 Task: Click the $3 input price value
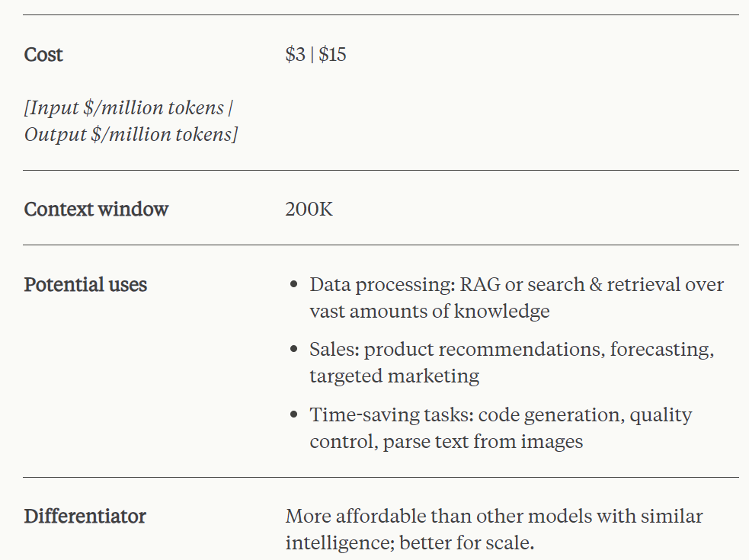pos(295,55)
